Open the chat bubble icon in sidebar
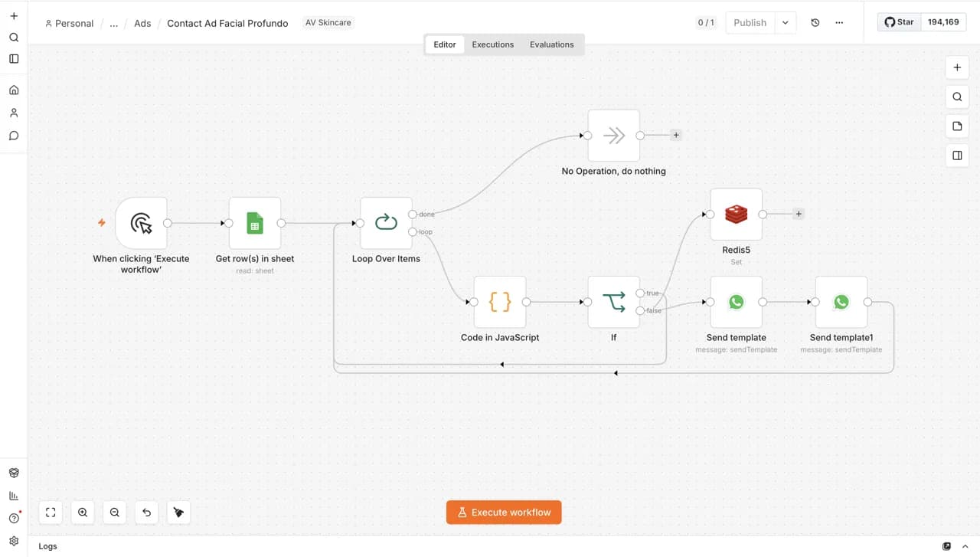This screenshot has height=557, width=980. [x=14, y=136]
